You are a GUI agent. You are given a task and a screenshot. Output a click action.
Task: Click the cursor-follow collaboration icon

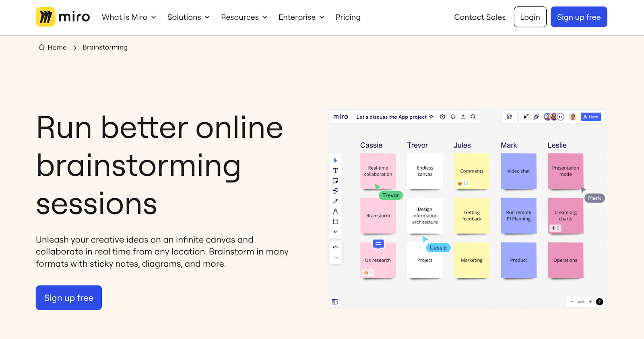tap(526, 117)
